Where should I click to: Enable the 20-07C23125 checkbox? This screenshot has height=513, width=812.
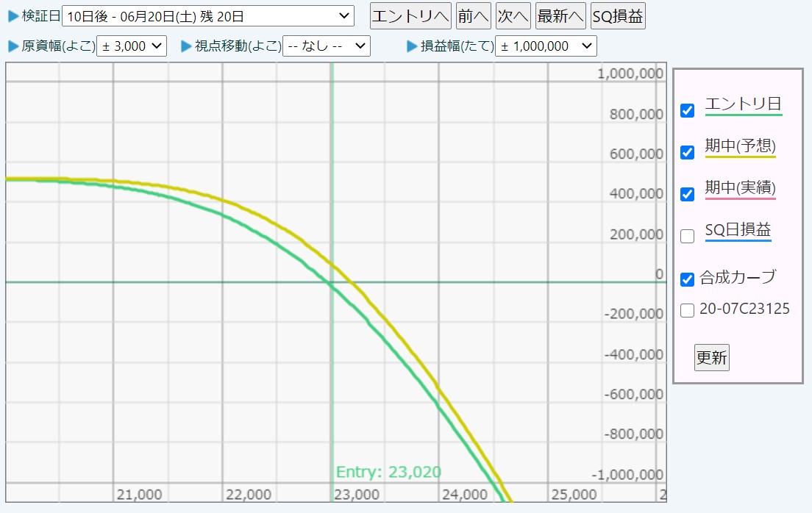pos(687,311)
